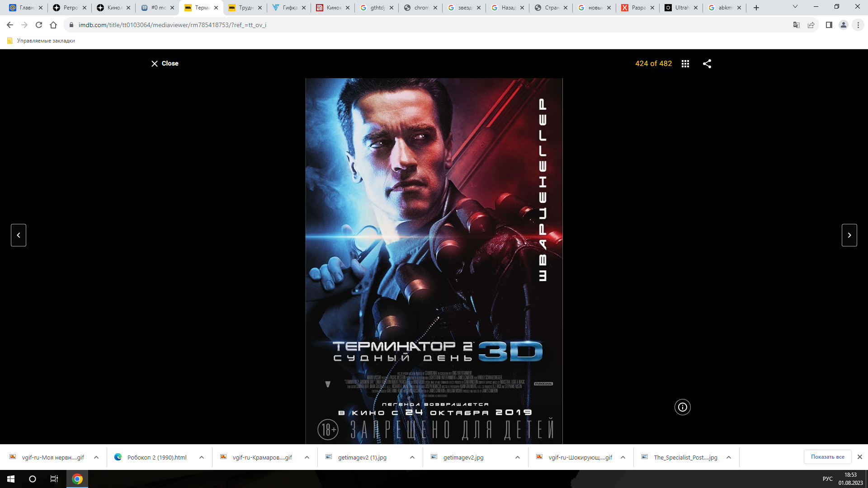
Task: Open the tab search dropdown
Action: [795, 7]
